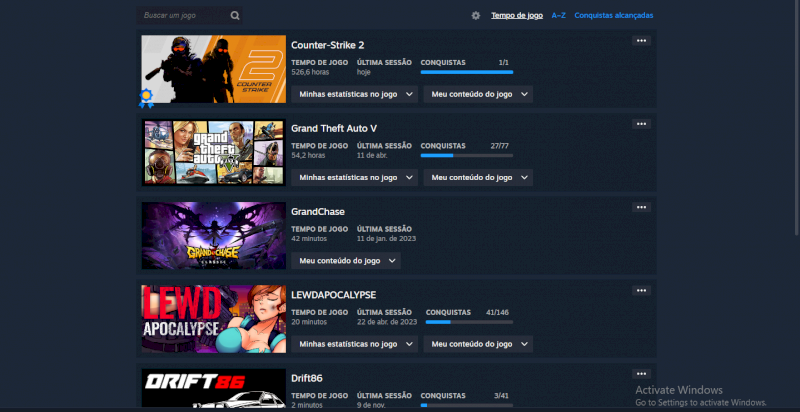Image resolution: width=800 pixels, height=412 pixels.
Task: Open LEWDAPOCALYPSE ellipsis options menu
Action: click(641, 291)
